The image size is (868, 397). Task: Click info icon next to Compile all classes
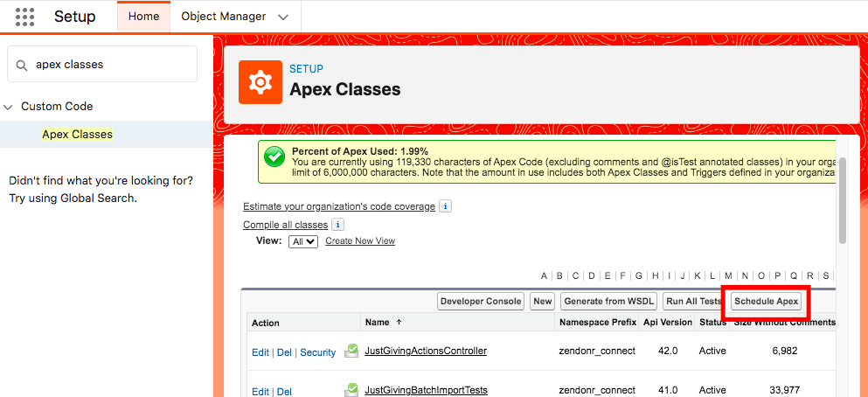tap(337, 225)
